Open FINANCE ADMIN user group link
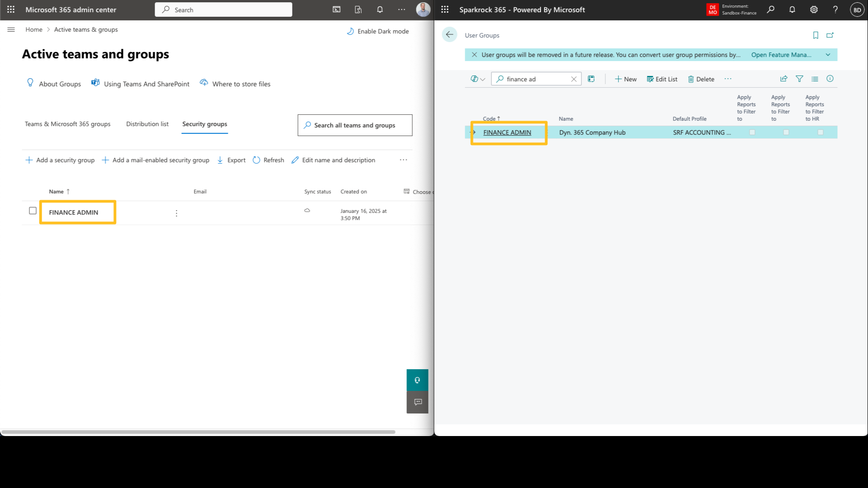 [x=507, y=132]
